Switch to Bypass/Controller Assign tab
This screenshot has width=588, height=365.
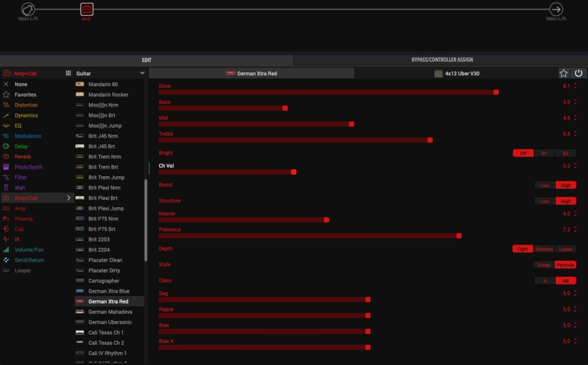click(x=442, y=60)
